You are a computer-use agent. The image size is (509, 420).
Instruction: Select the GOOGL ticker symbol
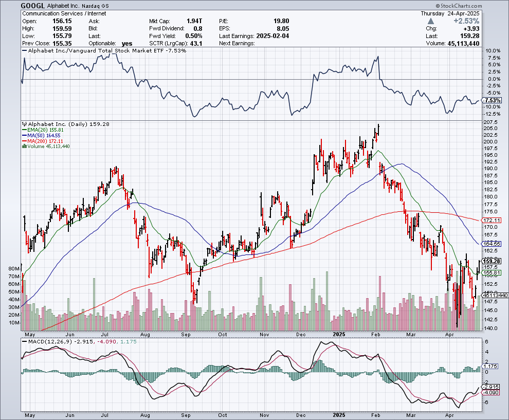click(33, 6)
